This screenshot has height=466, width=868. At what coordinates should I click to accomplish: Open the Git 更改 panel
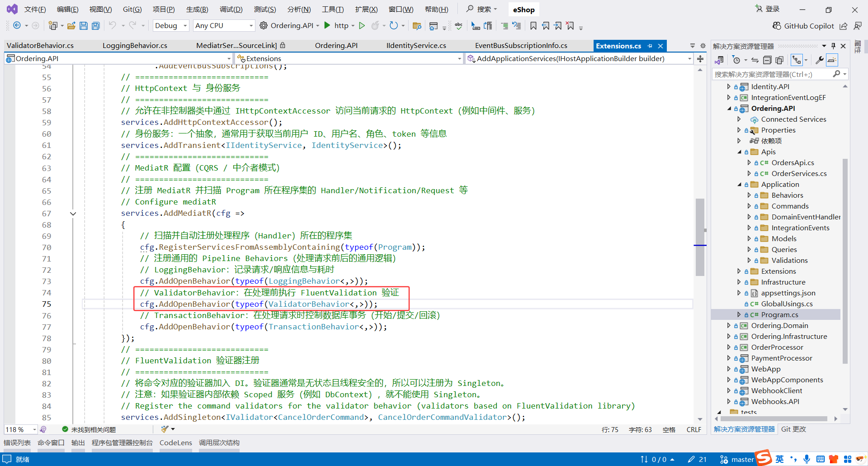click(x=793, y=429)
